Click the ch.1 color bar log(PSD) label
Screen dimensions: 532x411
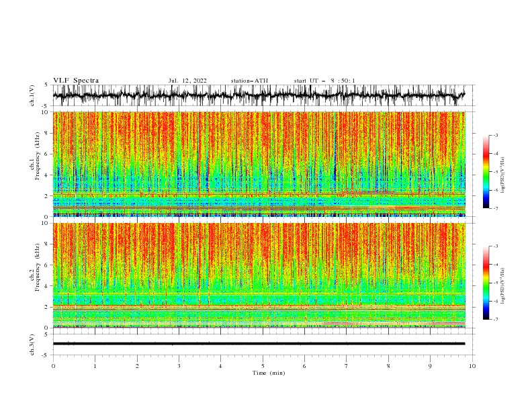click(503, 175)
